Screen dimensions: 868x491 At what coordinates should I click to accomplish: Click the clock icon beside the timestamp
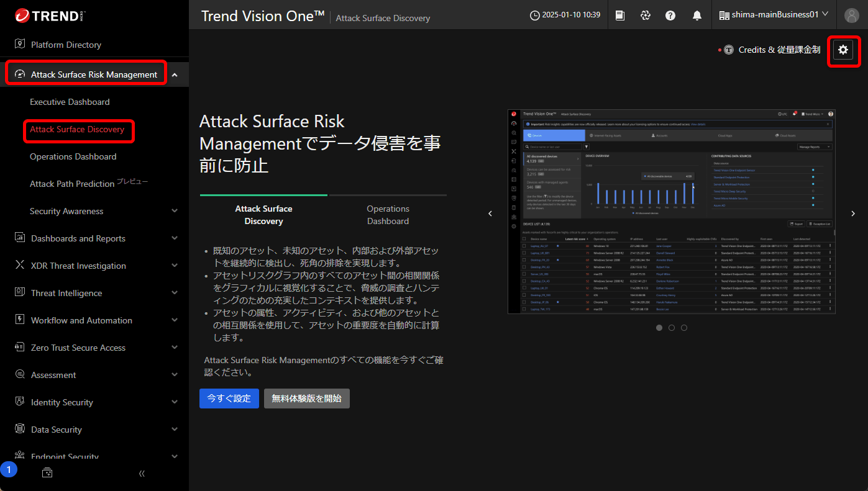534,15
